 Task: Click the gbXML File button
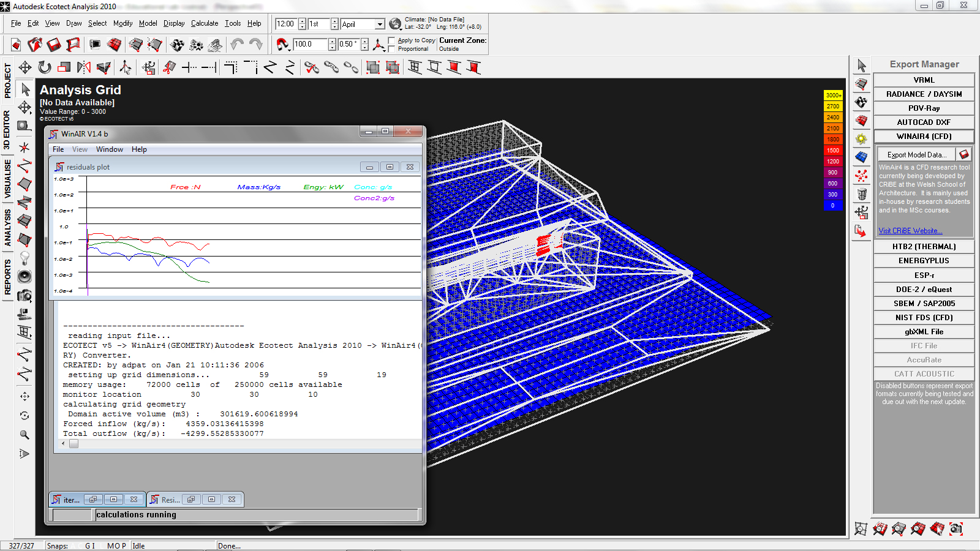tap(924, 331)
